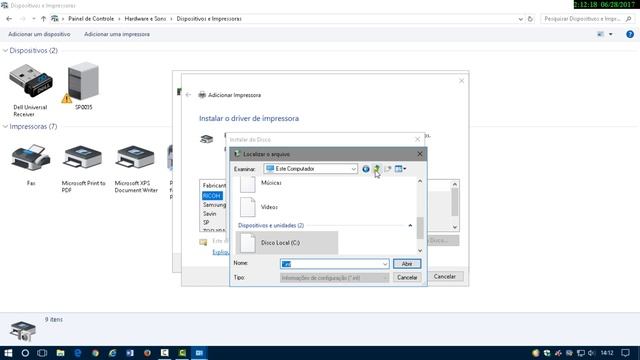This screenshot has width=640, height=360.
Task: Click the scroll down arrow in the printer list
Action: tap(455, 227)
